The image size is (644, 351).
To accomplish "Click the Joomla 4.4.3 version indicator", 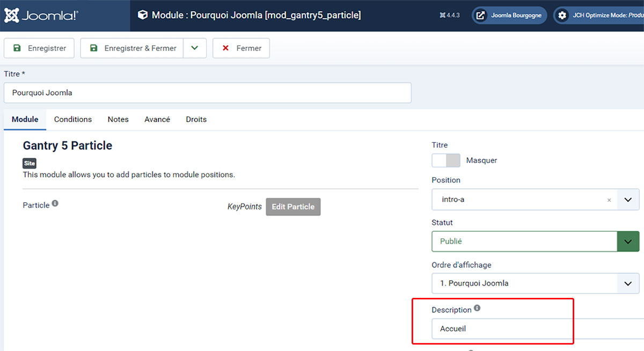I will pos(451,16).
